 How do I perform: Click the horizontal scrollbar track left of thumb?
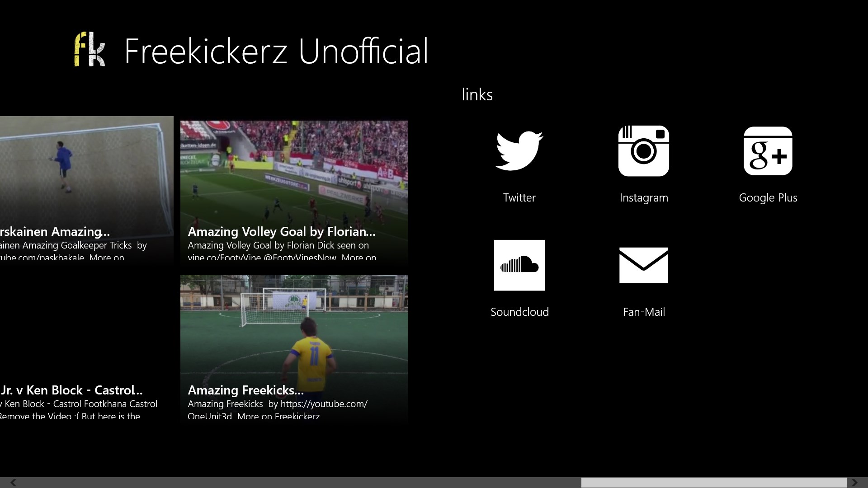[x=300, y=483]
